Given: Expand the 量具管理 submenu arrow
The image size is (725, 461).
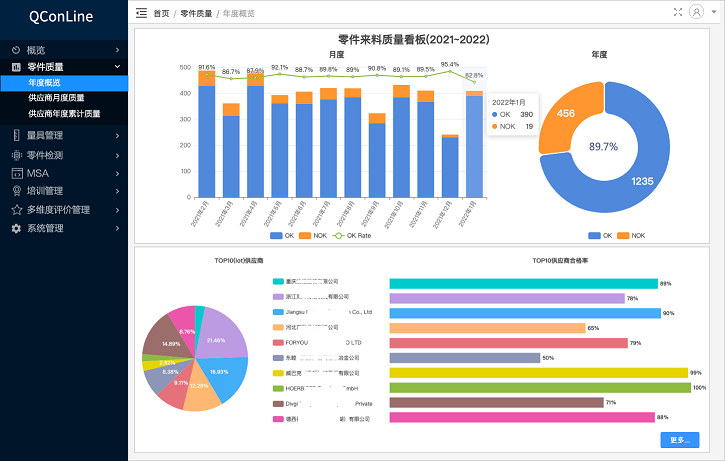Looking at the screenshot, I should click(117, 135).
